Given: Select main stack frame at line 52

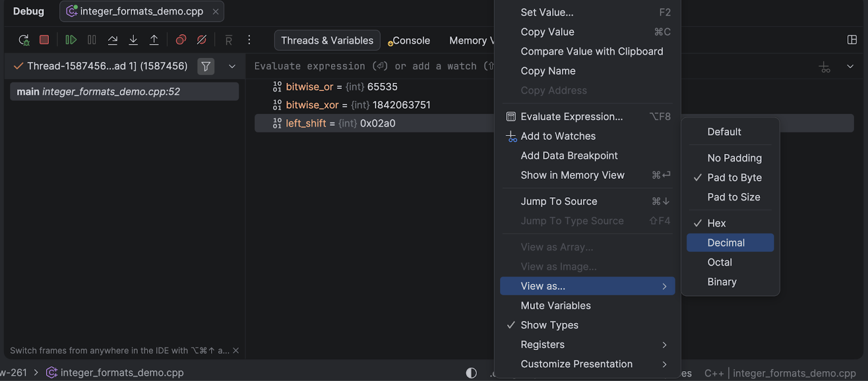Looking at the screenshot, I should click(x=124, y=92).
